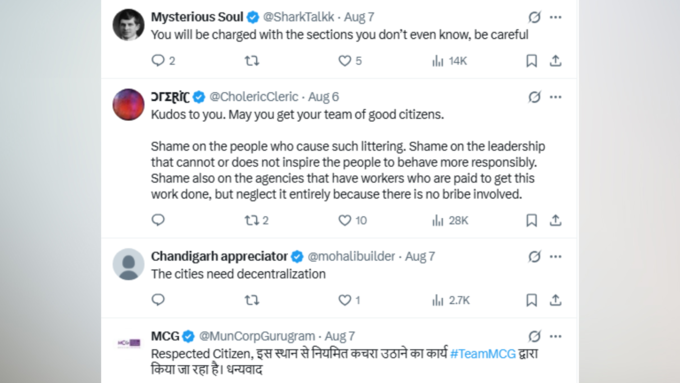Bookmark the CholericCleric tweet
Image resolution: width=680 pixels, height=383 pixels.
click(531, 220)
